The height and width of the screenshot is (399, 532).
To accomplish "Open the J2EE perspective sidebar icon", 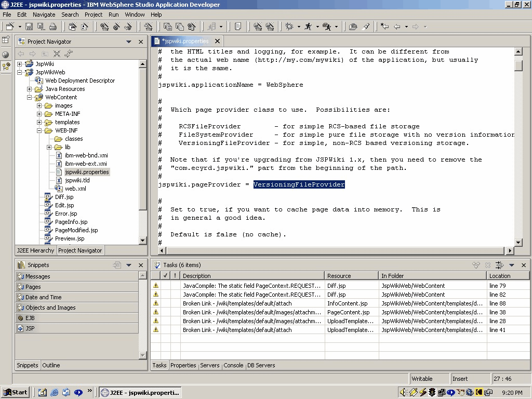I will coord(6,66).
